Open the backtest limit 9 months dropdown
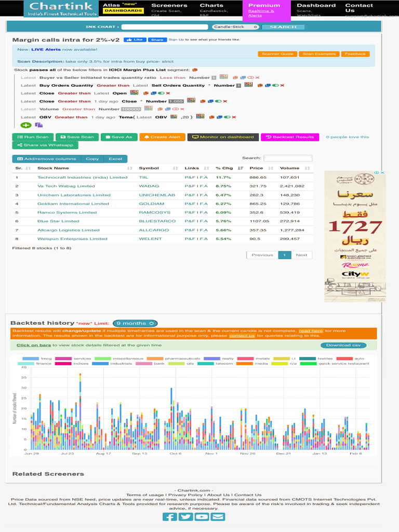 pos(135,323)
